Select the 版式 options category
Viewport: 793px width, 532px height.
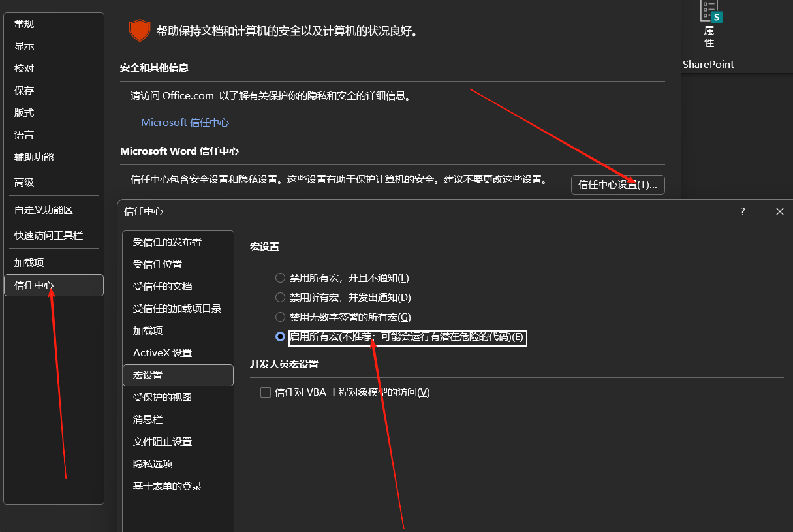point(54,113)
